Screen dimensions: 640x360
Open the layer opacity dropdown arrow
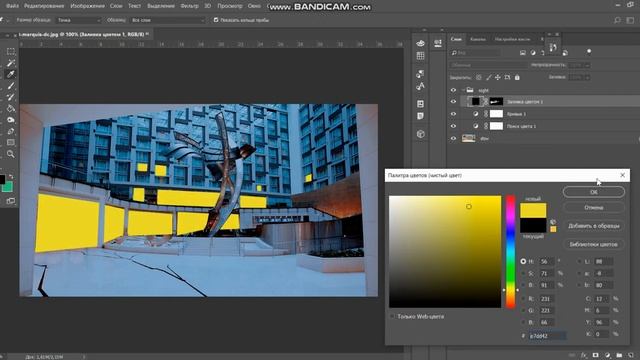(587, 65)
